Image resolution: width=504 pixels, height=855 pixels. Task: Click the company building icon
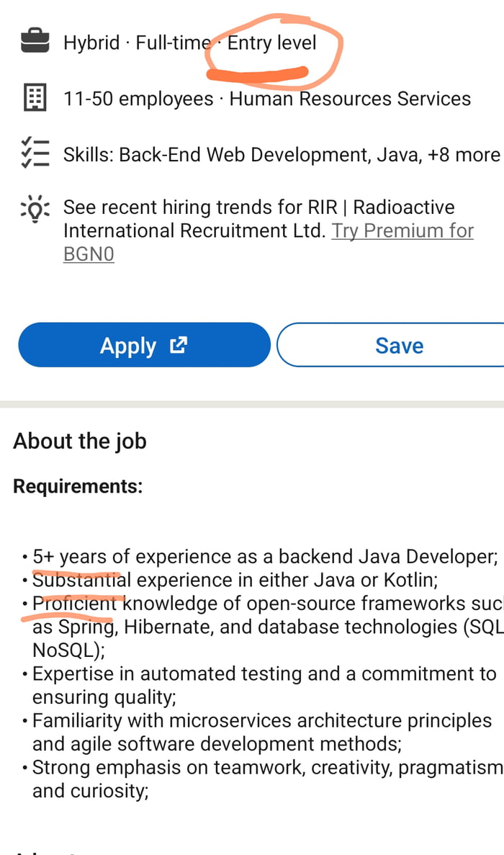tap(34, 99)
